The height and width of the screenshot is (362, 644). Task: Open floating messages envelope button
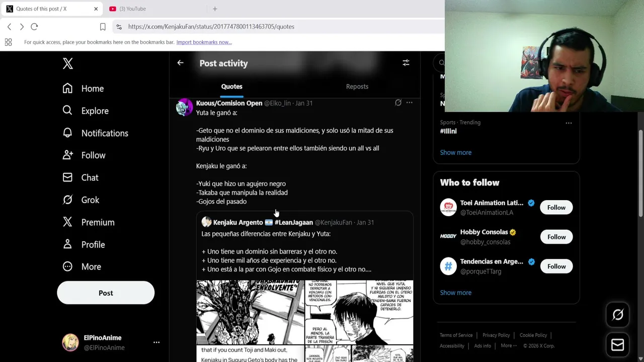(618, 345)
